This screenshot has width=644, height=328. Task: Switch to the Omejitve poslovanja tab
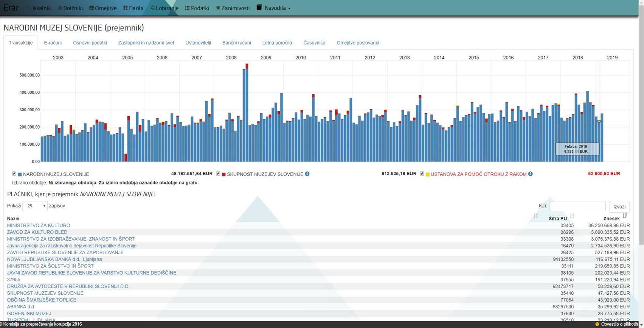point(358,43)
